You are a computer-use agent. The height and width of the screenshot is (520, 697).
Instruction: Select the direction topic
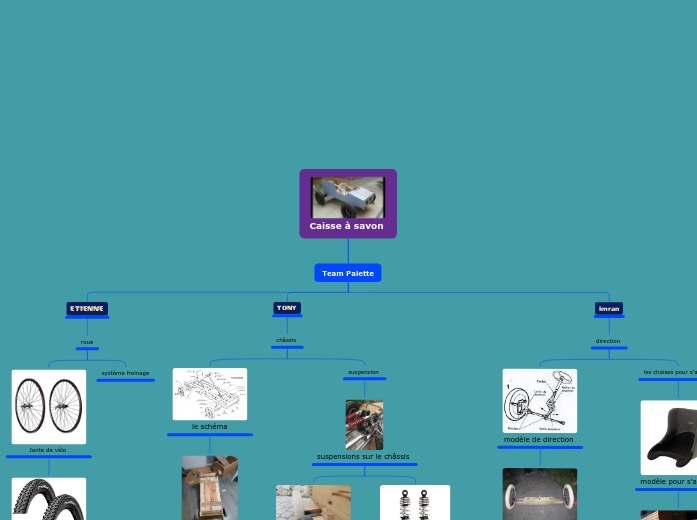pyautogui.click(x=608, y=341)
